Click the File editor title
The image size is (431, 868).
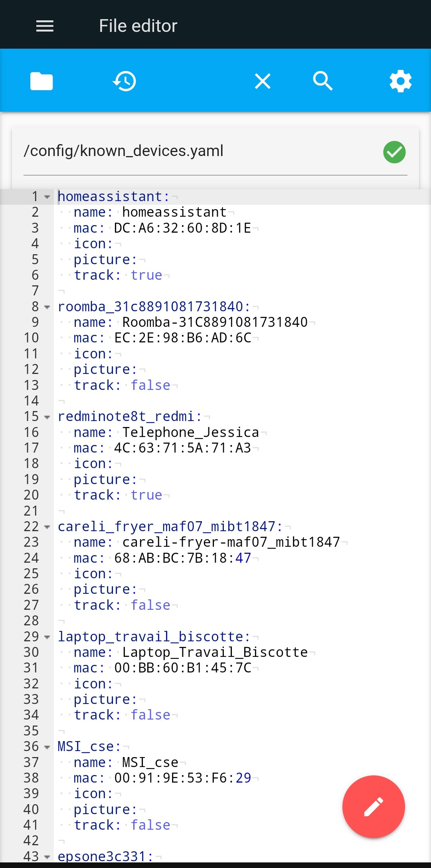click(x=138, y=26)
